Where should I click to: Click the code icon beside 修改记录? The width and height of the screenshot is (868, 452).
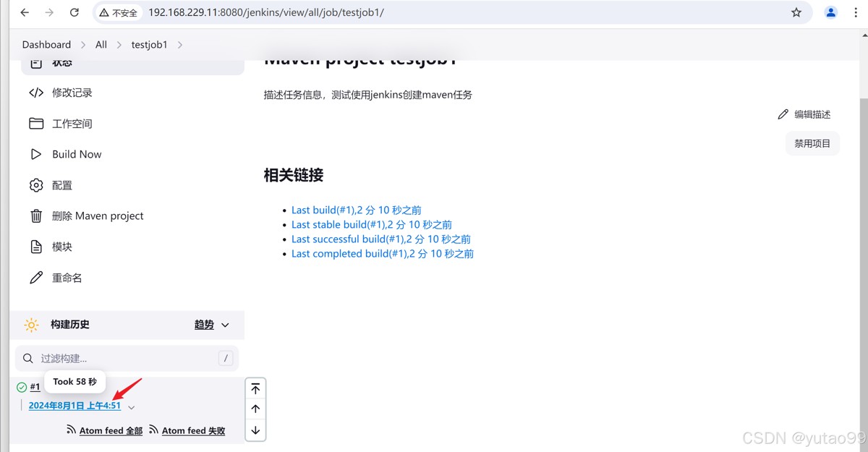[x=36, y=93]
